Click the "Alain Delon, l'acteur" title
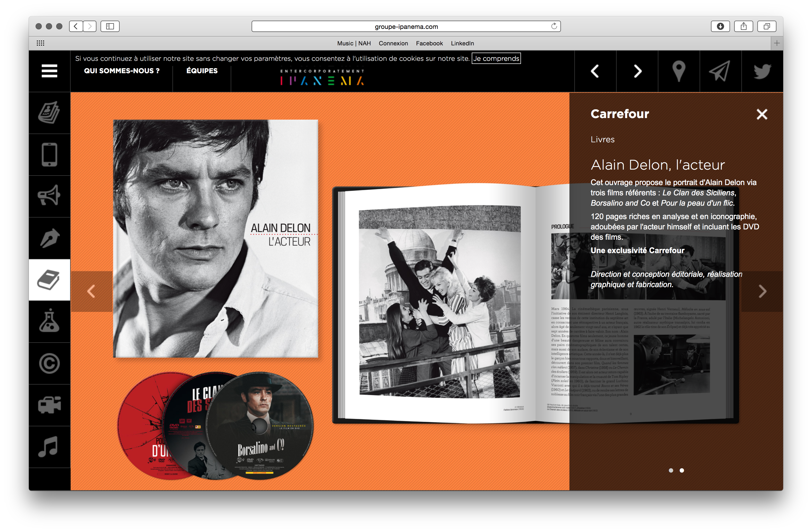Image resolution: width=812 pixels, height=532 pixels. click(x=657, y=165)
